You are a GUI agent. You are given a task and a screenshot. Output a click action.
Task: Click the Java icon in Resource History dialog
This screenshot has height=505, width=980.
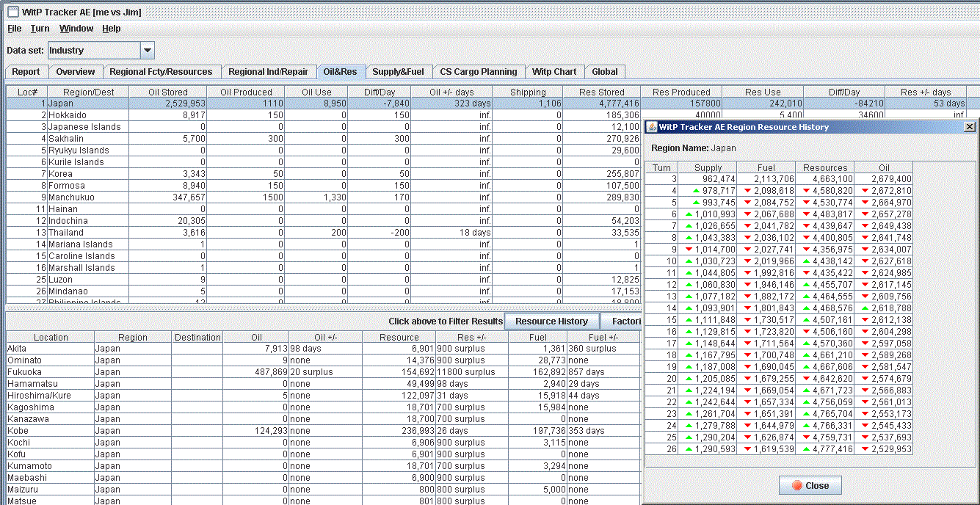[x=650, y=127]
